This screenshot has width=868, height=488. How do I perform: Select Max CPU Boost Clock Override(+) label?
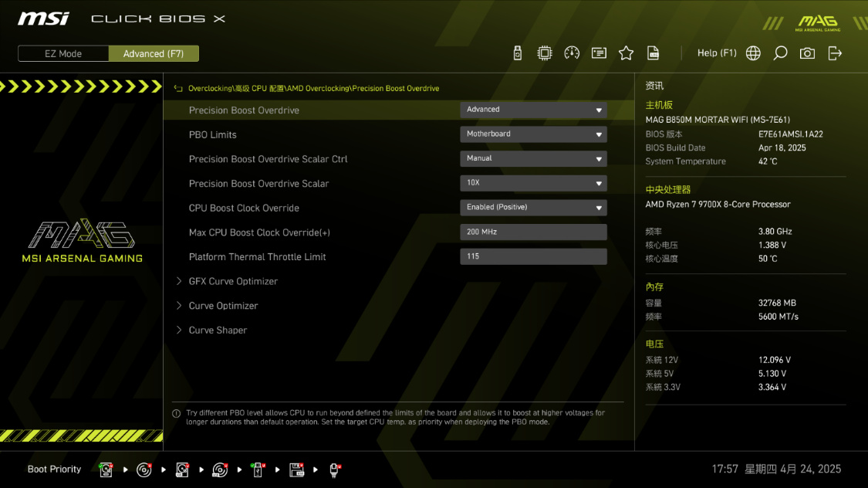point(259,232)
